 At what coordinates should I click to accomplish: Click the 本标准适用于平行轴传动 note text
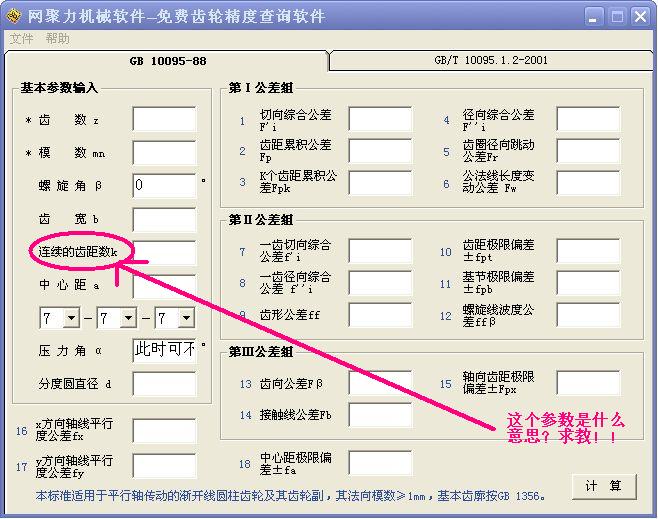(290, 496)
